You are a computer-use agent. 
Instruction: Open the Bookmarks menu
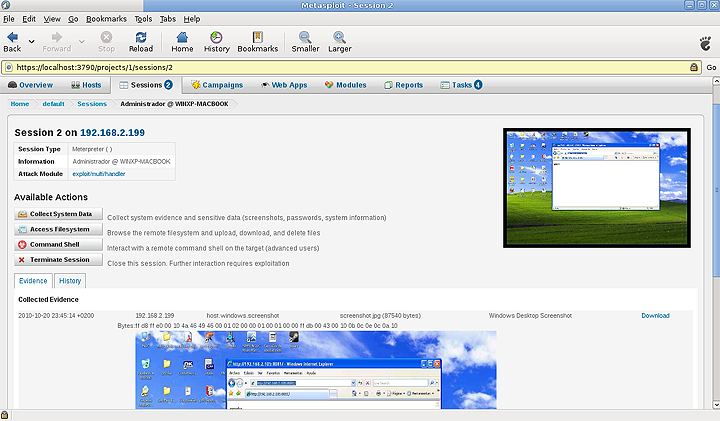106,19
